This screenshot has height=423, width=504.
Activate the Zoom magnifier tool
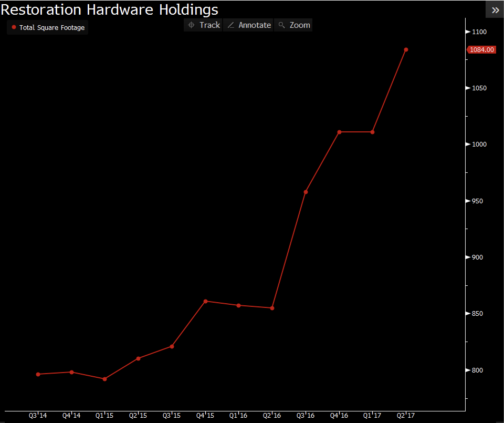[293, 25]
